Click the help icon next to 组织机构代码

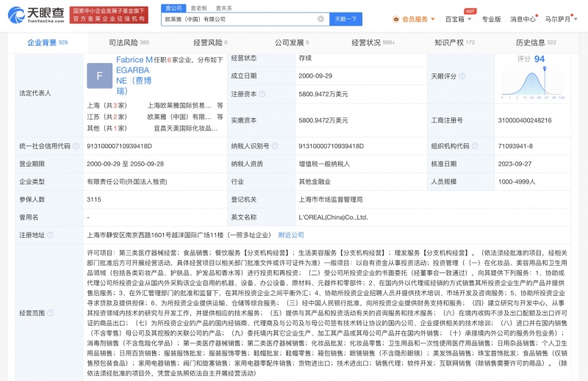pos(475,146)
